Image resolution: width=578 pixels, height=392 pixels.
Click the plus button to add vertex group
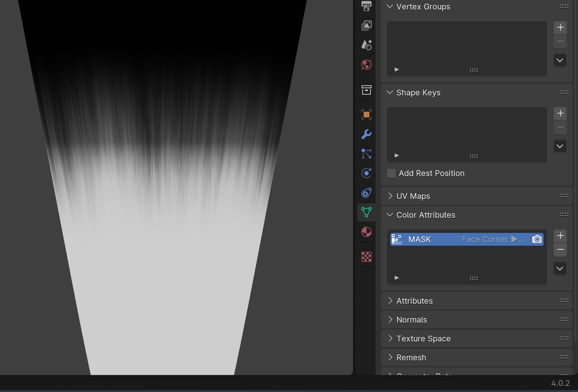[560, 28]
